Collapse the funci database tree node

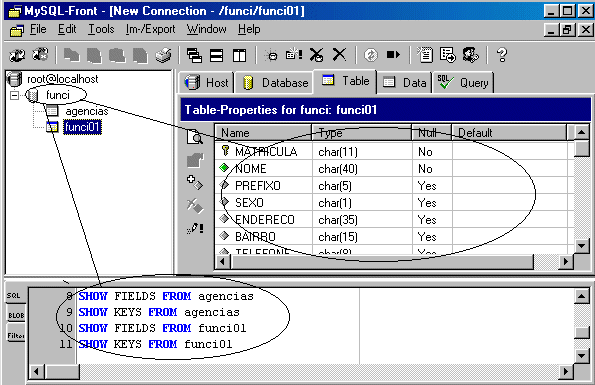tap(14, 95)
